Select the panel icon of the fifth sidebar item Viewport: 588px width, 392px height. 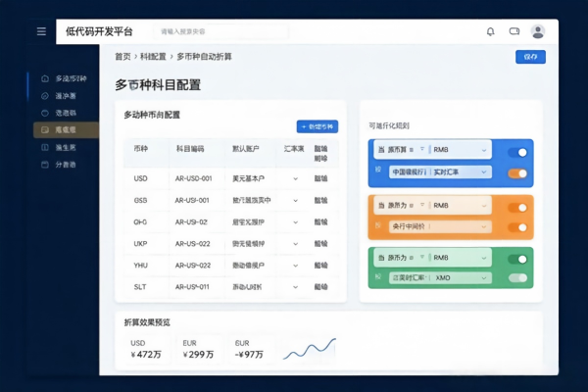coord(45,147)
